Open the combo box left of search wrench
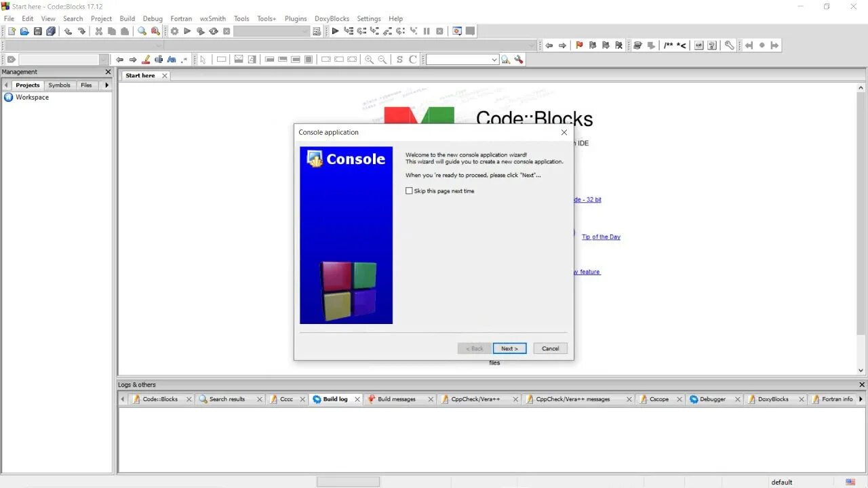 (x=462, y=60)
